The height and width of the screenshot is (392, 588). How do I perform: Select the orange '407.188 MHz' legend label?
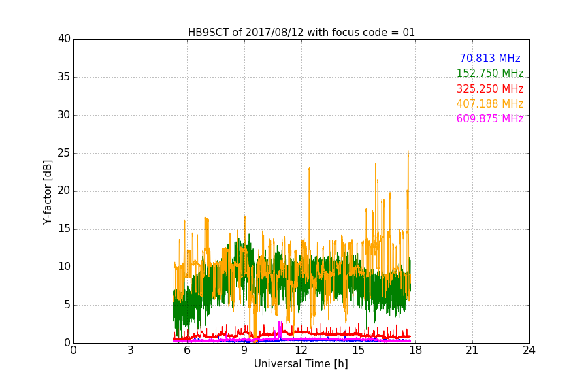pos(490,104)
